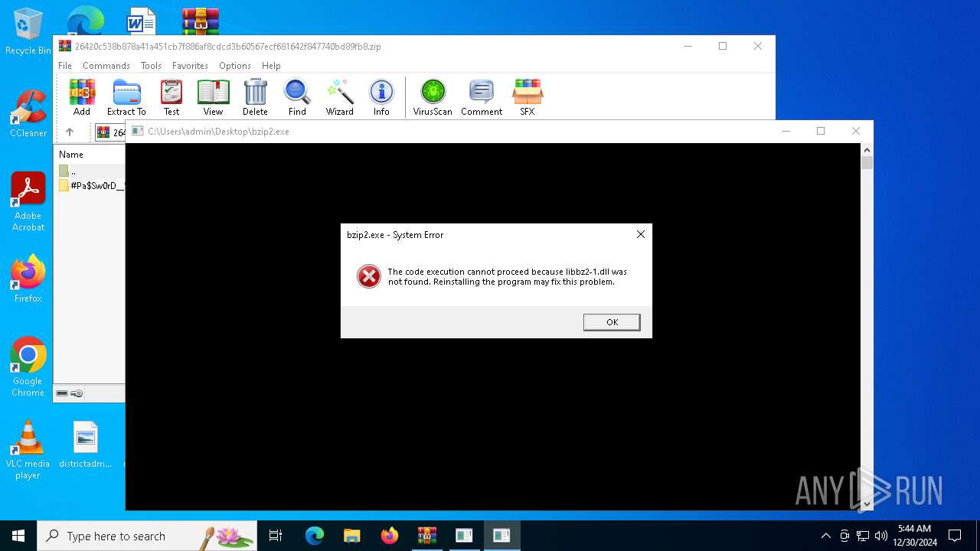
Task: Create an SFX archive
Action: pos(528,97)
